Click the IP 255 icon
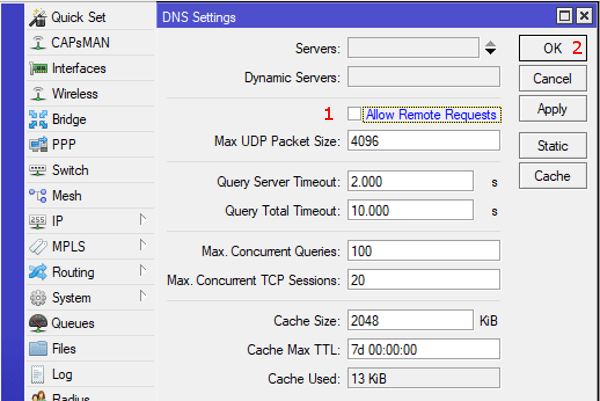 38,221
